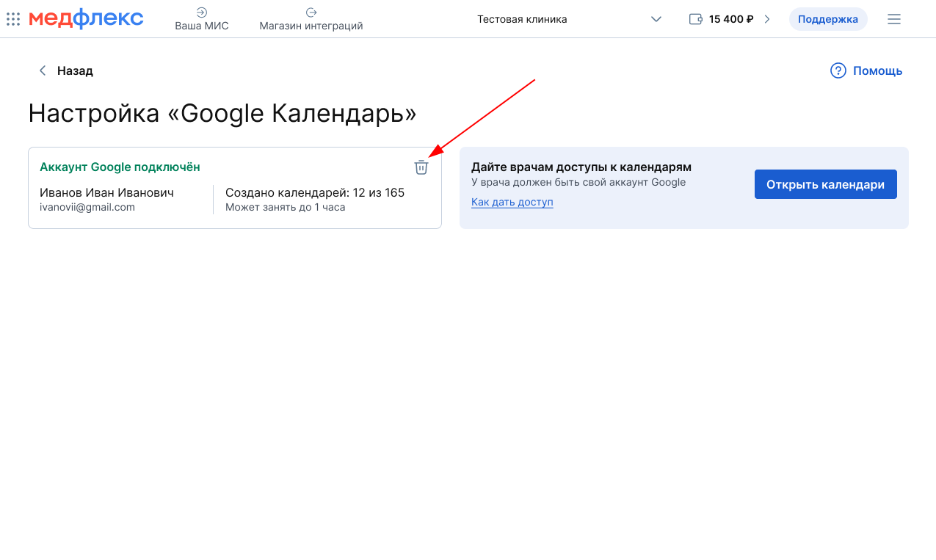Click the Ваша МИС arrow icon

click(x=202, y=12)
